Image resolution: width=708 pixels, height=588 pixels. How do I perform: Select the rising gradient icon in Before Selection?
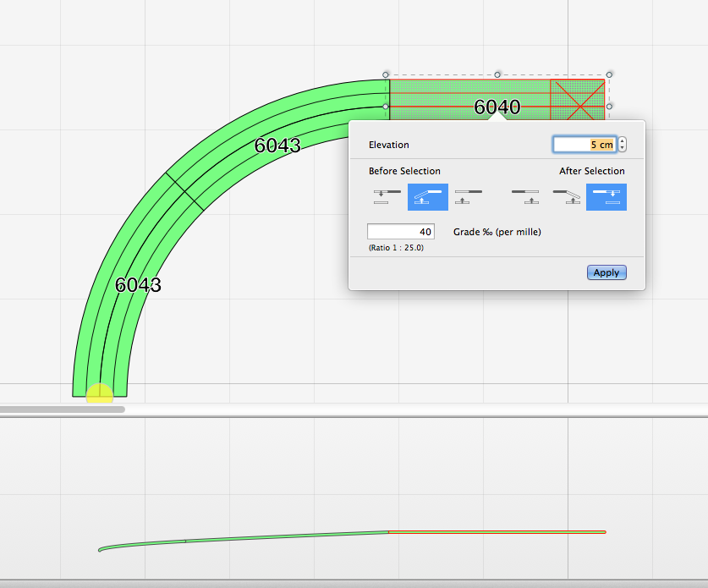[427, 196]
